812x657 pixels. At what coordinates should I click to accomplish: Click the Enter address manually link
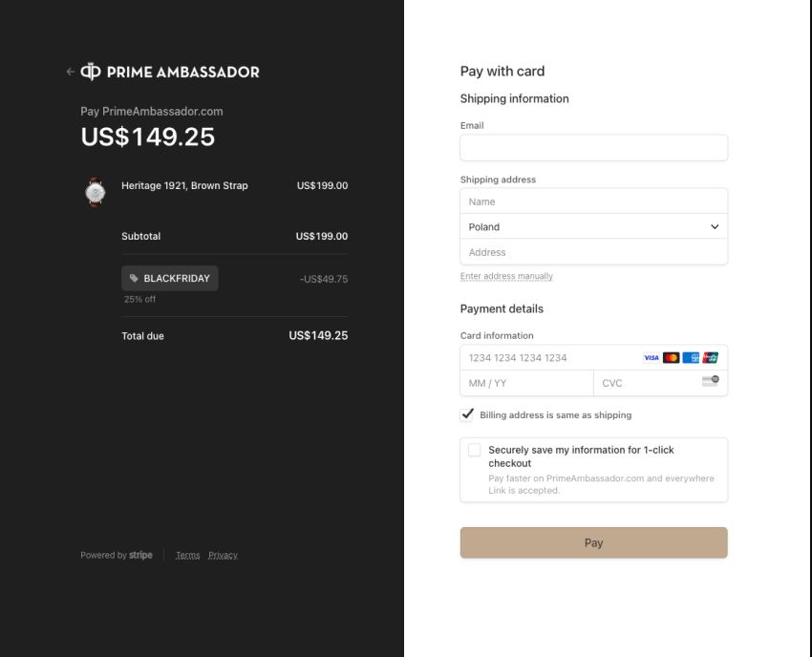tap(506, 277)
